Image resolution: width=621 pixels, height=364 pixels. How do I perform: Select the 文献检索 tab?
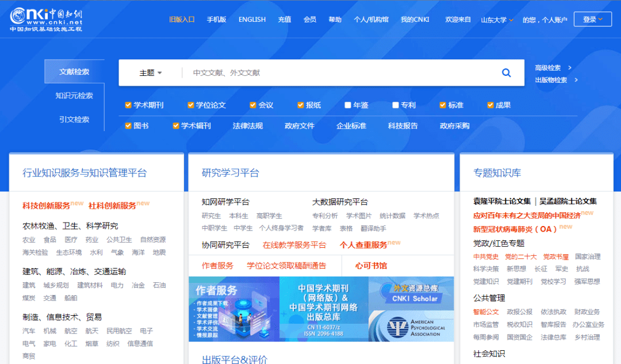pyautogui.click(x=74, y=72)
